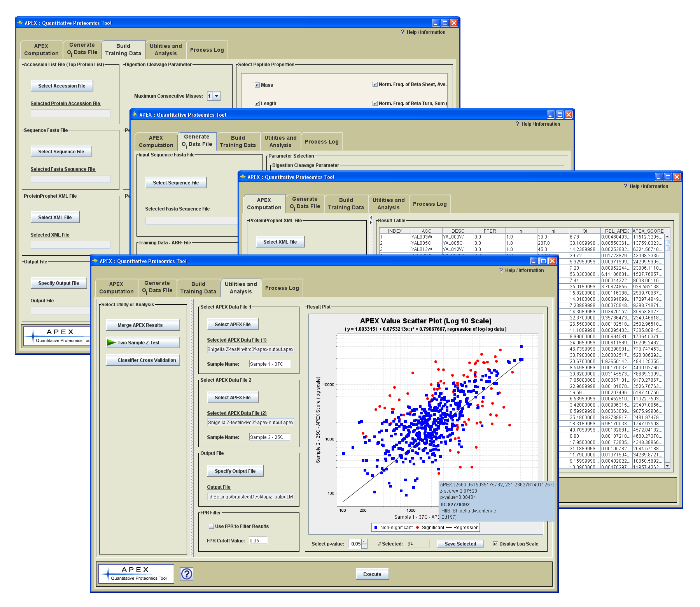The image size is (700, 607).
Task: Click the Help question mark icon in front window
Action: [501, 270]
